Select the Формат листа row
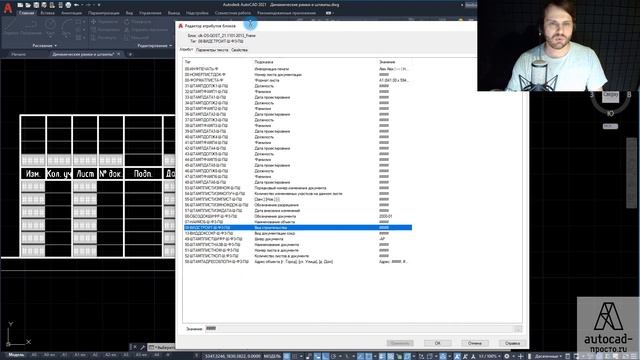Screen dimensions: 640x360 pyautogui.click(x=298, y=80)
